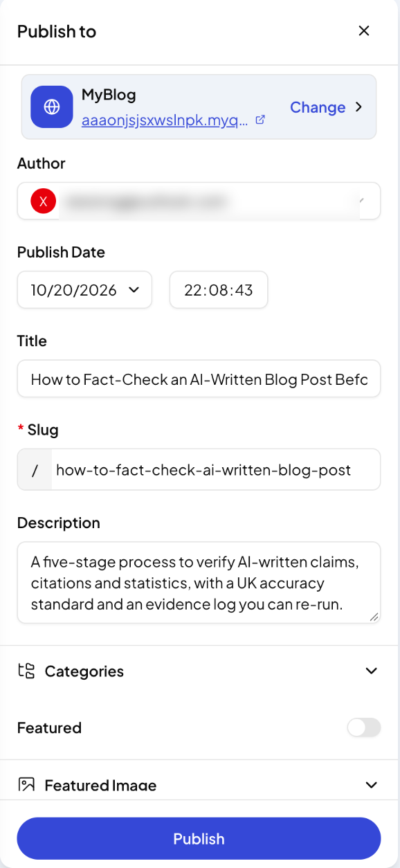Expand the Categories section
The width and height of the screenshot is (400, 868).
coord(199,671)
